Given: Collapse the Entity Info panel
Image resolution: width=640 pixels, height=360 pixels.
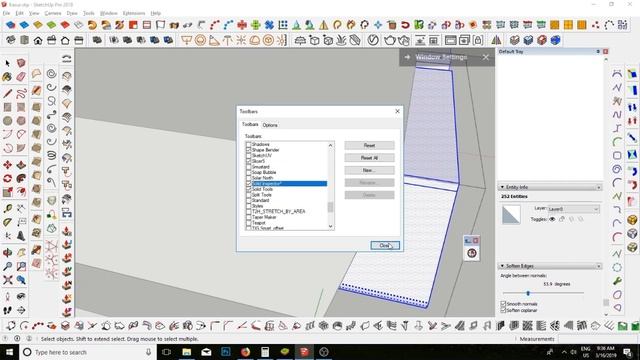Looking at the screenshot, I should (x=502, y=187).
